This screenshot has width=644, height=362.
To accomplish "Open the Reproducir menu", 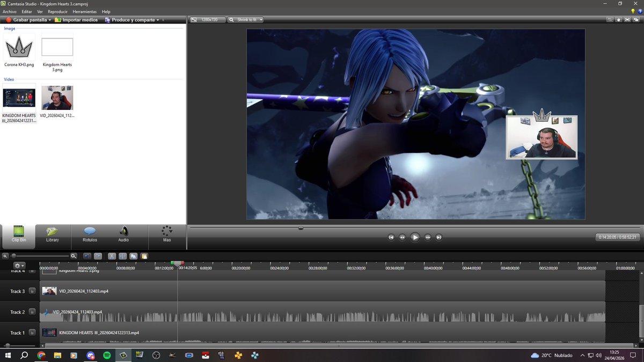I will (x=58, y=11).
